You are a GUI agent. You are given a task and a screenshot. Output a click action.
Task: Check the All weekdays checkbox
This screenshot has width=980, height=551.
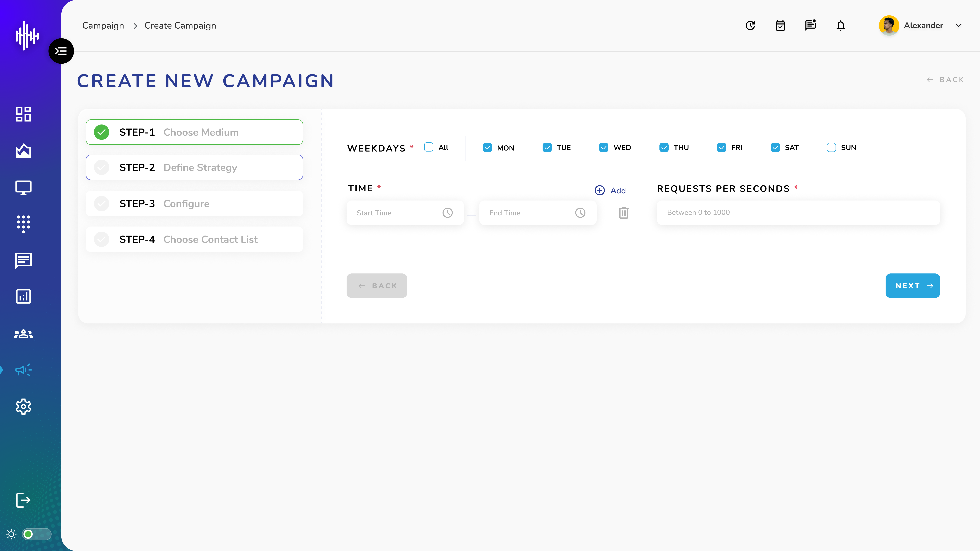point(428,147)
